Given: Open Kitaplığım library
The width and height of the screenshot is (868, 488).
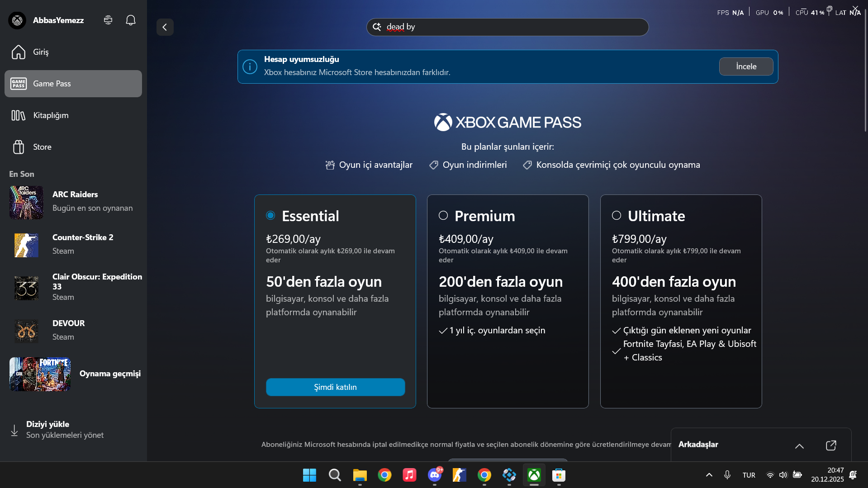Looking at the screenshot, I should pyautogui.click(x=73, y=115).
